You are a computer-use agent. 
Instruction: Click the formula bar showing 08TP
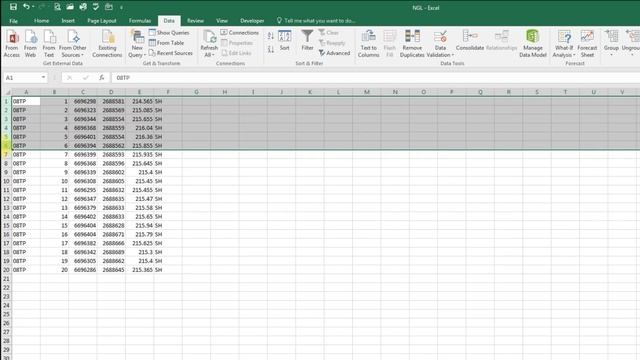376,78
